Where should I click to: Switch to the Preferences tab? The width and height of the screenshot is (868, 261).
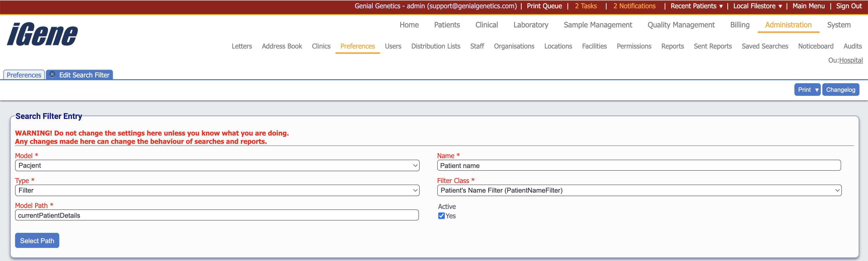point(23,75)
